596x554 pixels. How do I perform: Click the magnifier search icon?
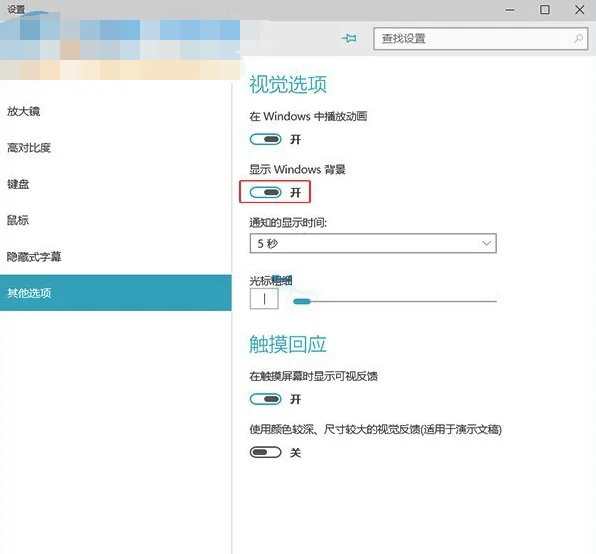[x=578, y=38]
